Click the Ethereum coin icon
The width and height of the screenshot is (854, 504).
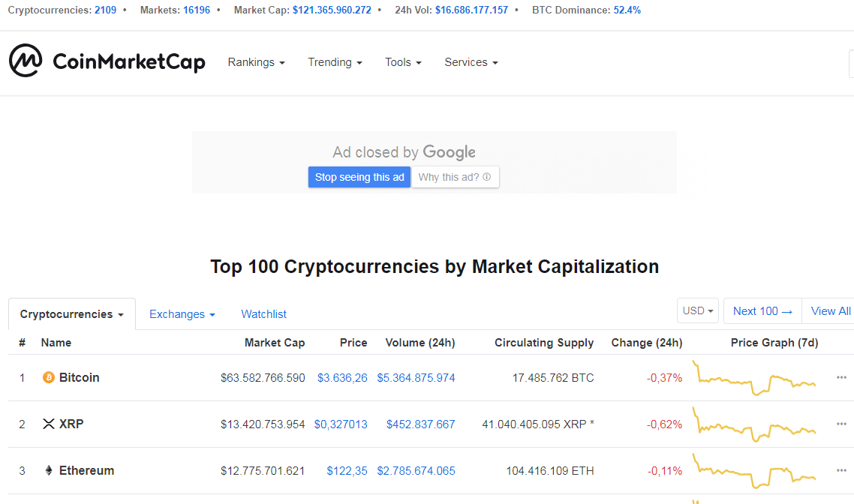(x=49, y=471)
